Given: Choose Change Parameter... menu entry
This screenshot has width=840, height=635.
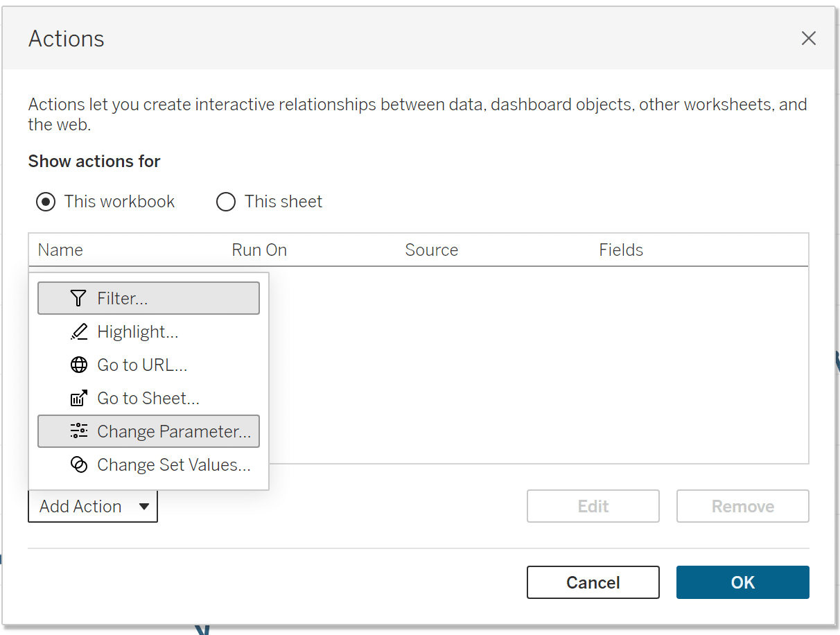Looking at the screenshot, I should point(148,431).
